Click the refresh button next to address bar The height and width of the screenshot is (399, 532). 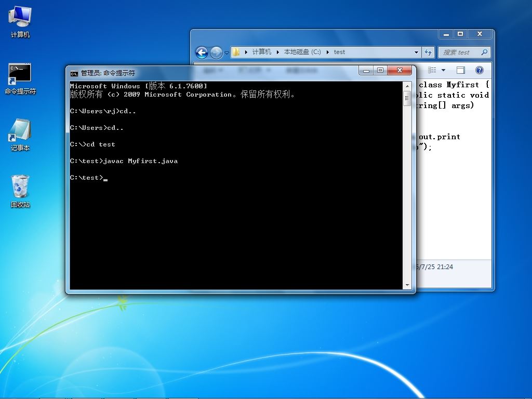pos(428,52)
